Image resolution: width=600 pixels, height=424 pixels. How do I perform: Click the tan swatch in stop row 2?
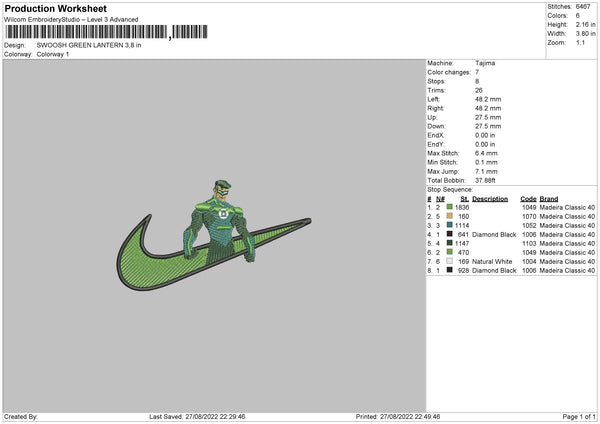pyautogui.click(x=450, y=216)
